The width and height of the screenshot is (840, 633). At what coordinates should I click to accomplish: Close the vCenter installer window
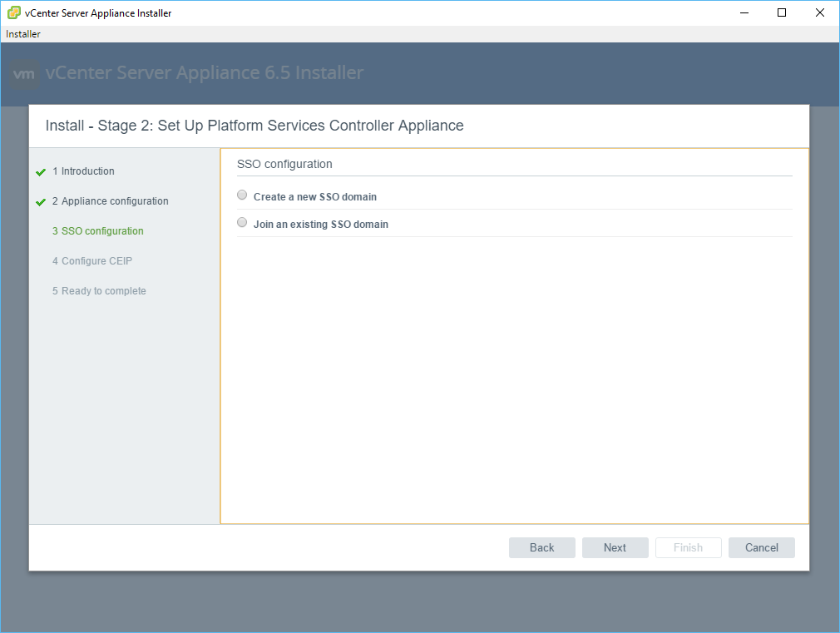coord(820,12)
